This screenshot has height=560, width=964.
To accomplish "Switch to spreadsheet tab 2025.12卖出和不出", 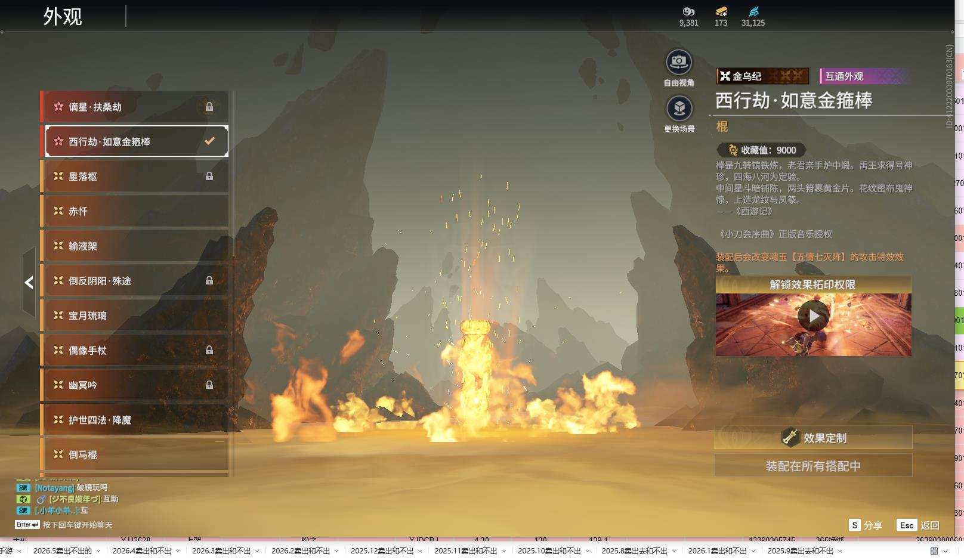I will coord(382,551).
